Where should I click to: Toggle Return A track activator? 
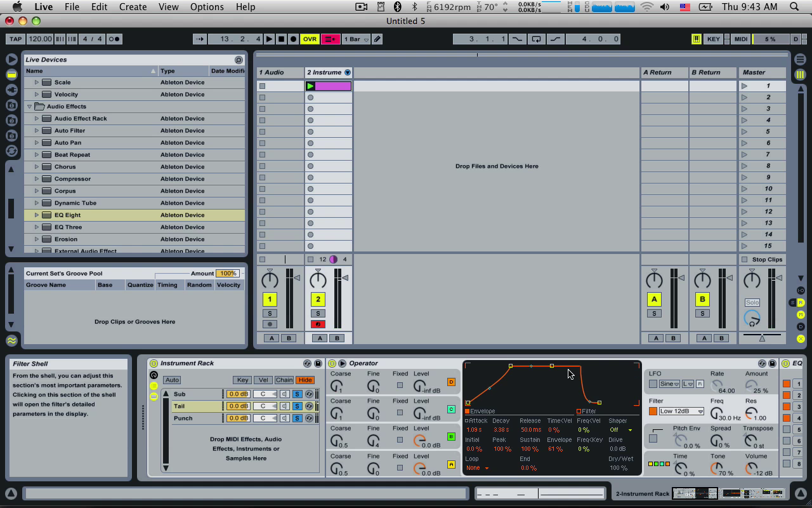tap(654, 299)
